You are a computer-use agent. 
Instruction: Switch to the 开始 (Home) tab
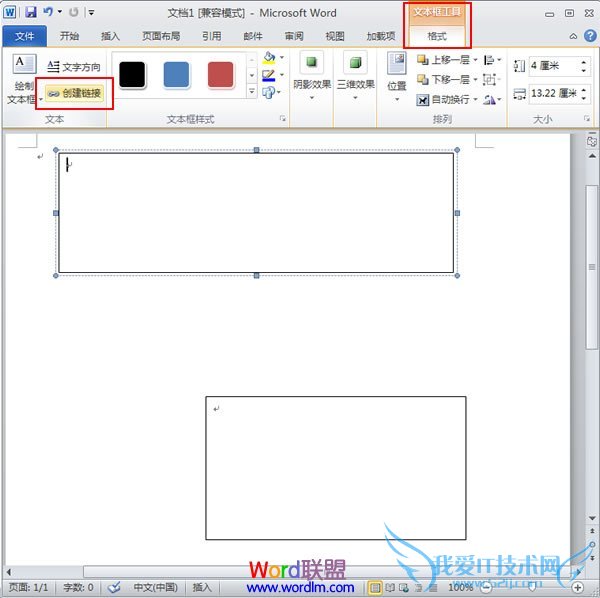click(x=69, y=36)
